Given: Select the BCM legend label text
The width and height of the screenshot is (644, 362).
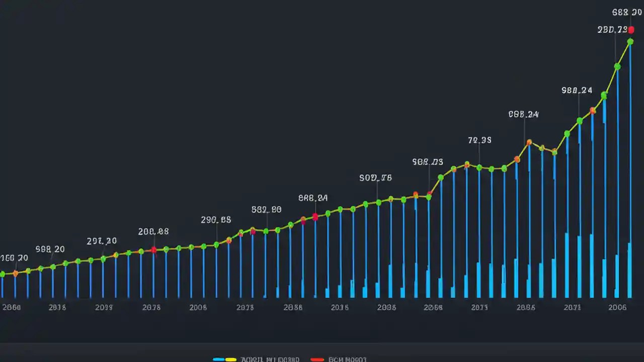Looking at the screenshot, I should [347, 359].
